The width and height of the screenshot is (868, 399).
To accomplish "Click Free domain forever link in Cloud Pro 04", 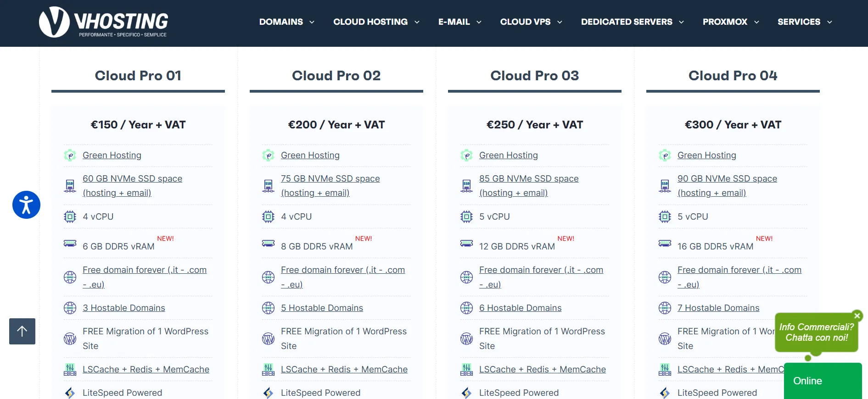I will pyautogui.click(x=739, y=277).
